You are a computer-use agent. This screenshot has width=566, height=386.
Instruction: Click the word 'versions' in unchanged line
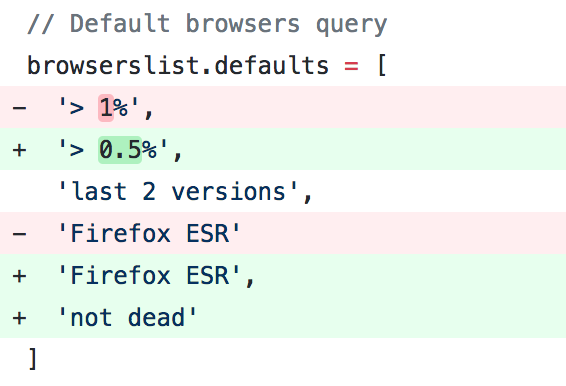click(228, 191)
